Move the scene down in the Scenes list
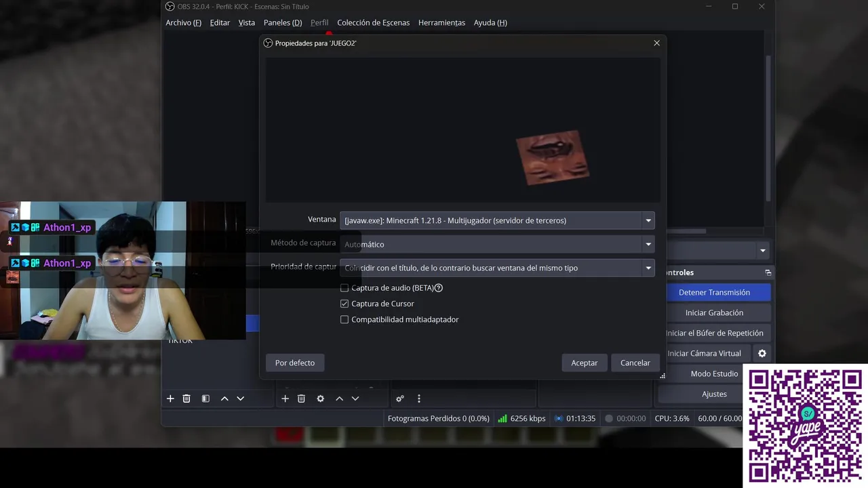Screen dimensions: 868x488 (240, 399)
